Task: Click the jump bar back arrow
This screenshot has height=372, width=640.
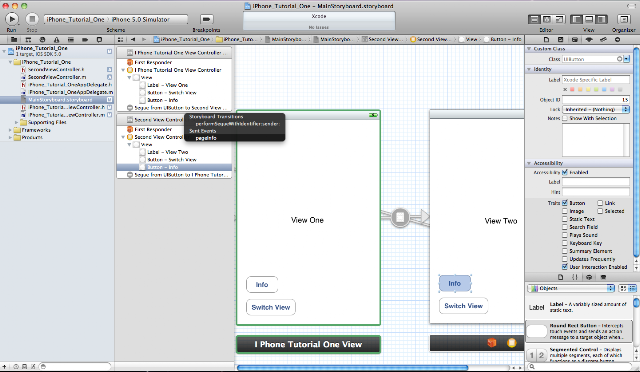Action: coord(133,40)
